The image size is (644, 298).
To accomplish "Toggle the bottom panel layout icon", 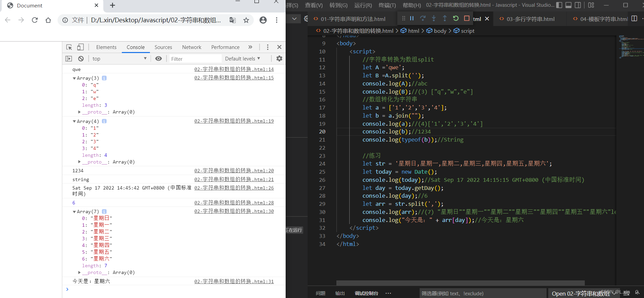I will click(569, 5).
